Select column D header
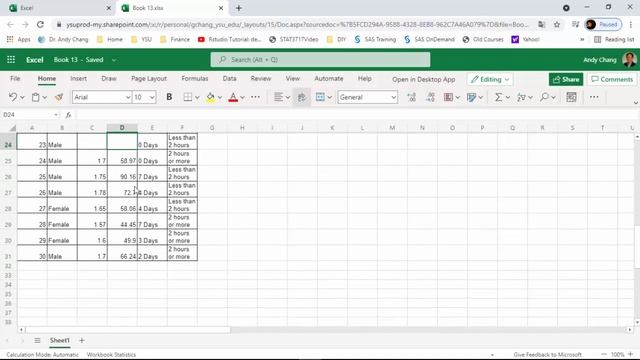Screen dimensions: 640x360 click(122, 128)
